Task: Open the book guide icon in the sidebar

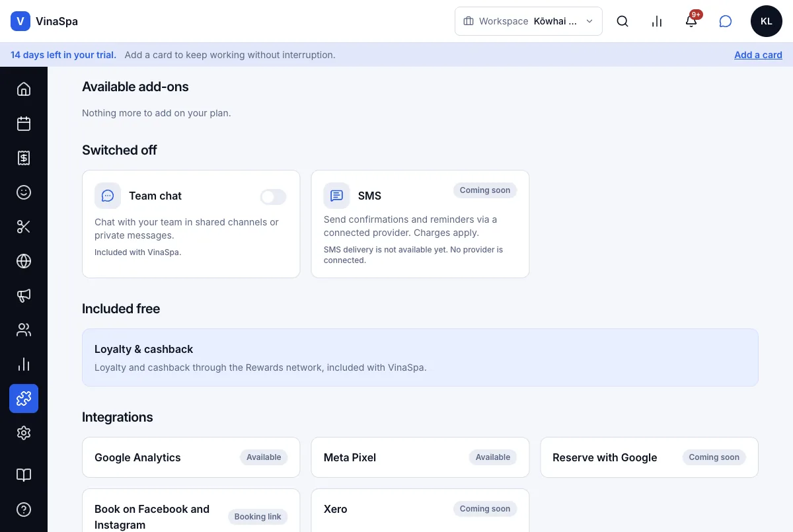Action: pos(24,475)
